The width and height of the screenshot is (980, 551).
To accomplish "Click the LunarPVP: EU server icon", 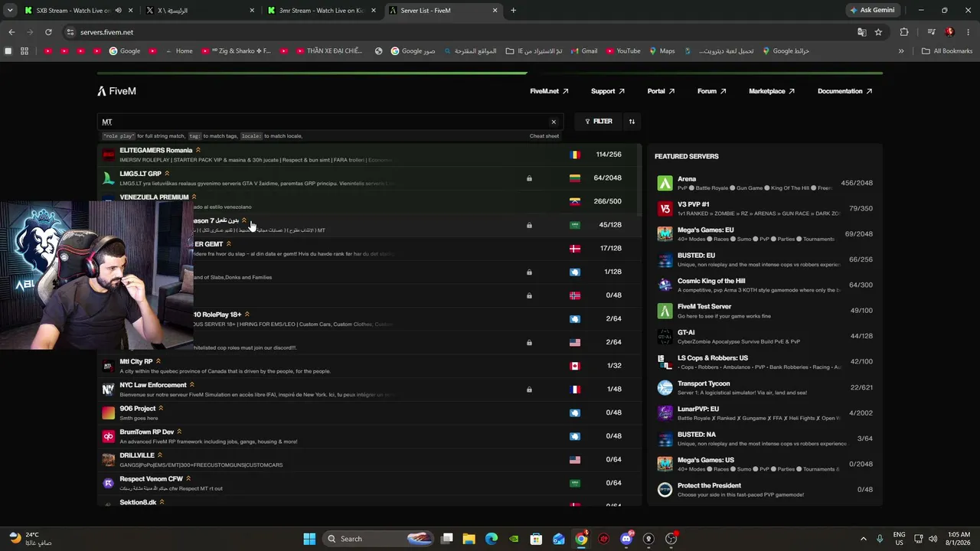I will [665, 412].
